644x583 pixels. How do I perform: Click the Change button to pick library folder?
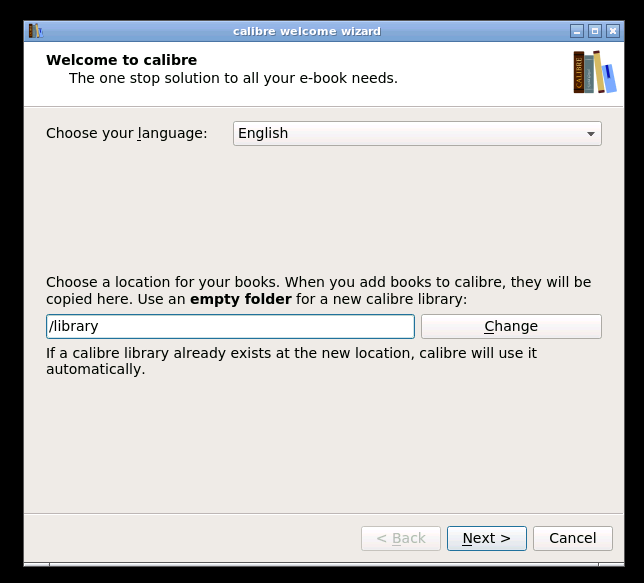click(511, 326)
